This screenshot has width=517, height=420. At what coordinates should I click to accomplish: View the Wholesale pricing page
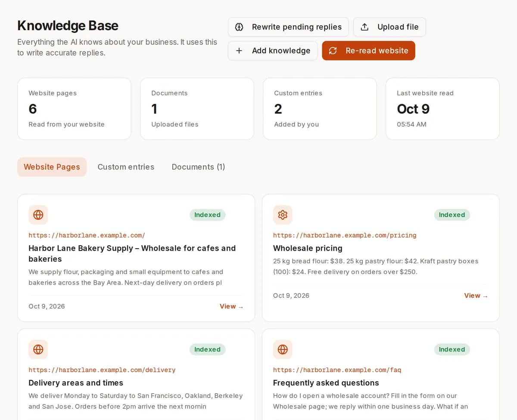tap(476, 296)
